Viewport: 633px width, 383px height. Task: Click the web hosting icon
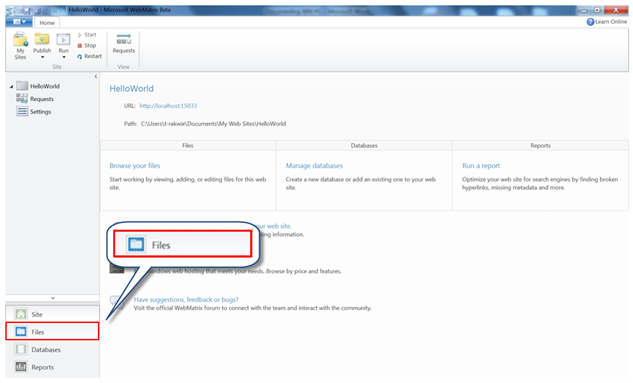click(117, 268)
